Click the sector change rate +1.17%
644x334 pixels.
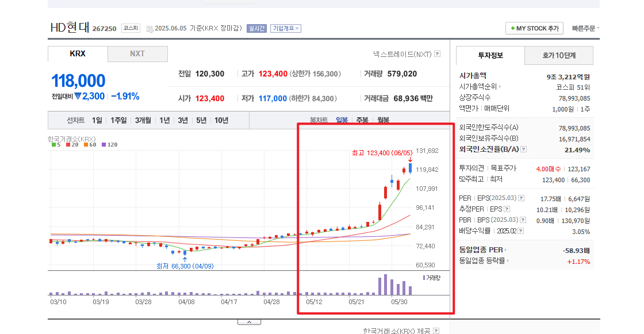[x=578, y=262]
